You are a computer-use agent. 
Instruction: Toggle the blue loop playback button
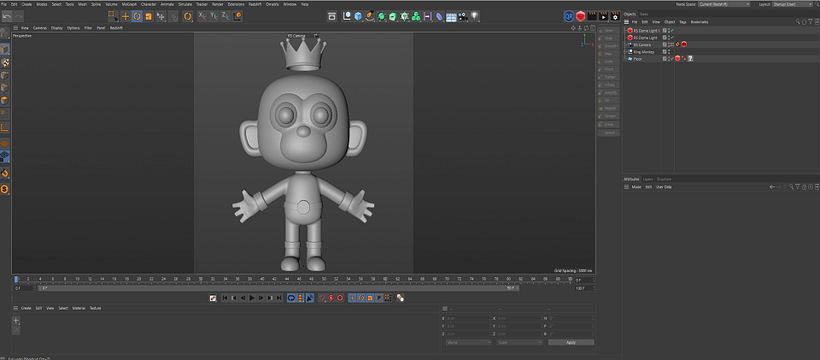[292, 298]
